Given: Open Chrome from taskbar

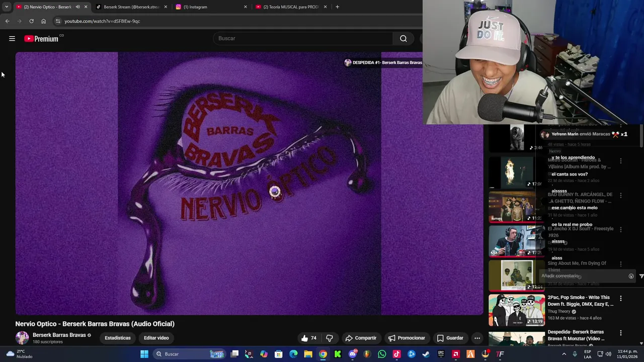Looking at the screenshot, I should 323,354.
